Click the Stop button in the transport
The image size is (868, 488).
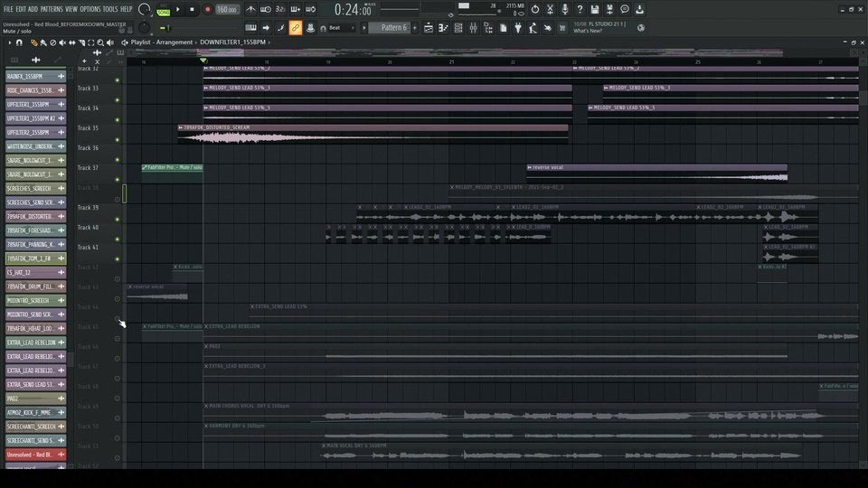click(192, 9)
